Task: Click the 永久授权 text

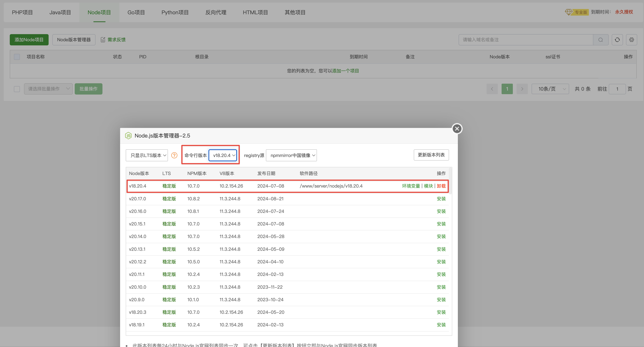Action: coord(624,12)
